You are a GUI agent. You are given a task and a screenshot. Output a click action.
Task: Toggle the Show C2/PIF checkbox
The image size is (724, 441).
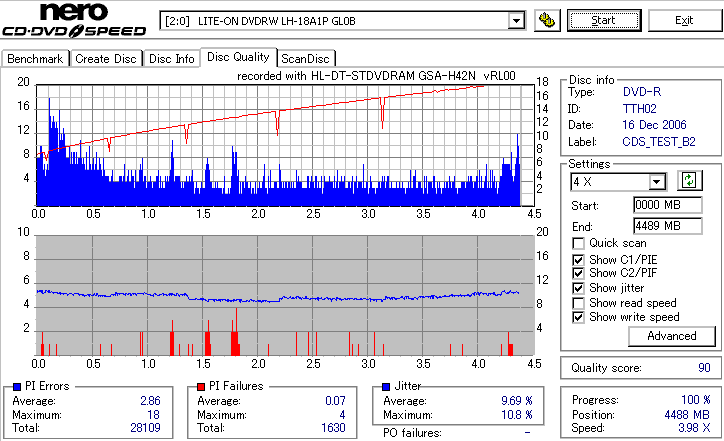pos(578,273)
